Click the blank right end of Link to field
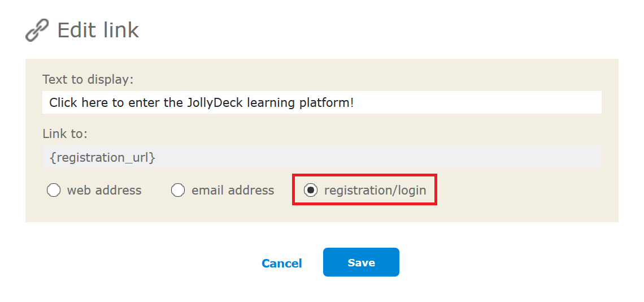 click(x=575, y=157)
